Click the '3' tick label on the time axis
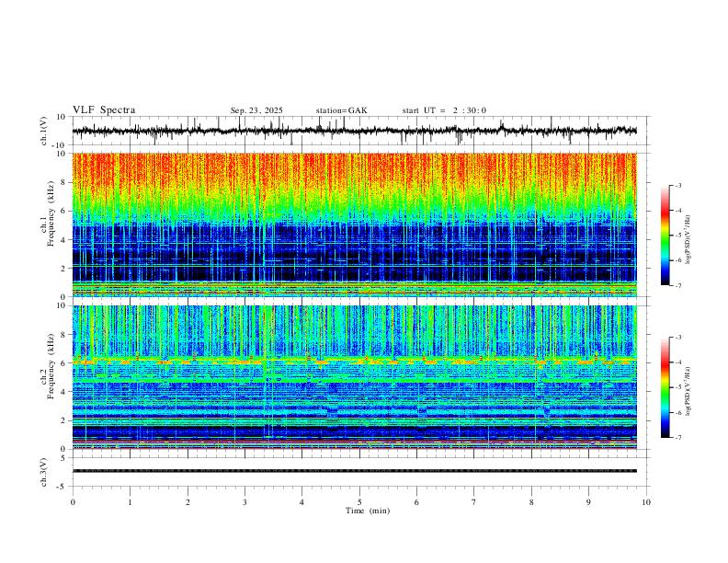The image size is (728, 563). pyautogui.click(x=245, y=502)
